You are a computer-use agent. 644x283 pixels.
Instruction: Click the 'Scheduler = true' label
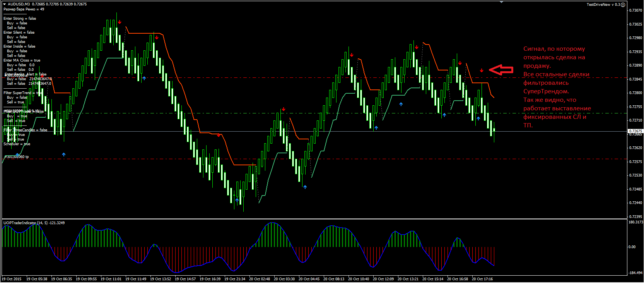17,144
